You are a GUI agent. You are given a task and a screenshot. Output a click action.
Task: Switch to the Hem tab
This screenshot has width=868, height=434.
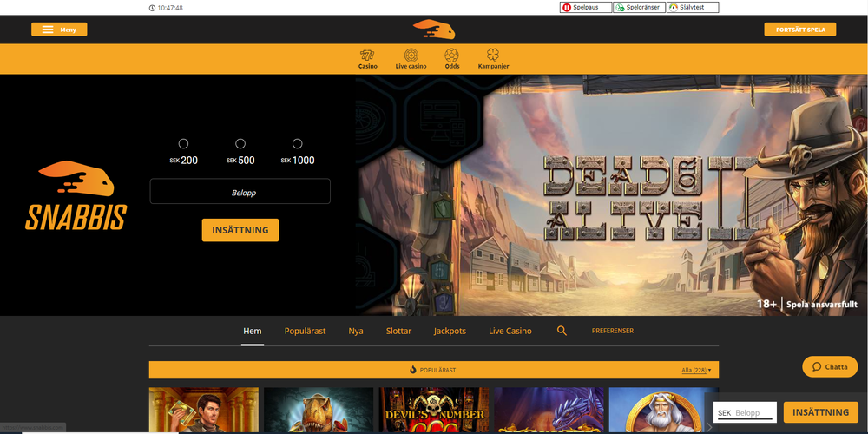[253, 331]
